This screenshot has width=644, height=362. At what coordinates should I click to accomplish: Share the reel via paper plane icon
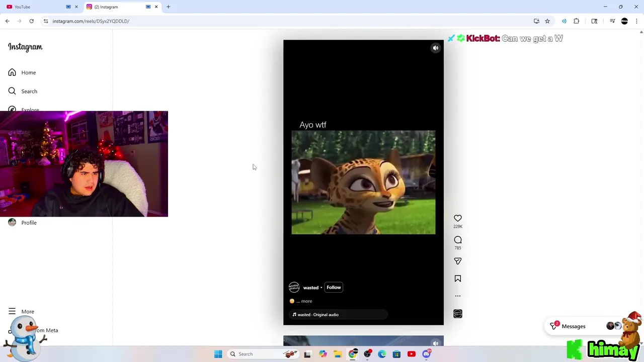(x=458, y=261)
